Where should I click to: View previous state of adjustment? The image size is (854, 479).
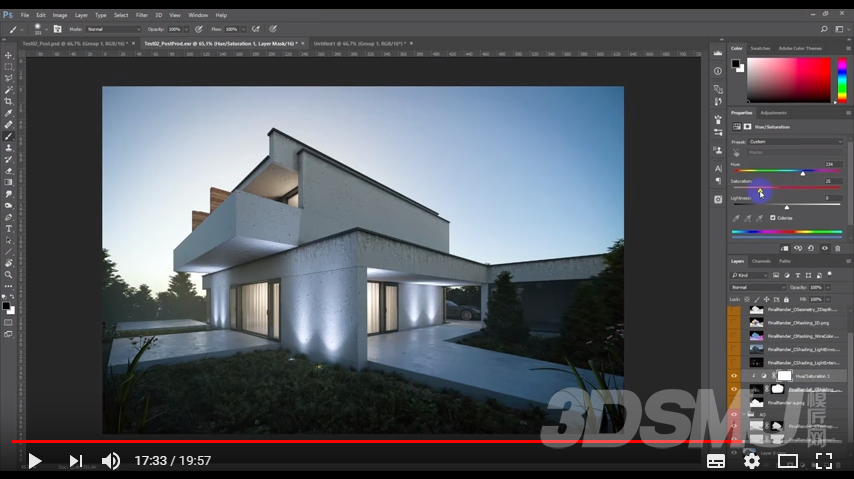(x=798, y=248)
